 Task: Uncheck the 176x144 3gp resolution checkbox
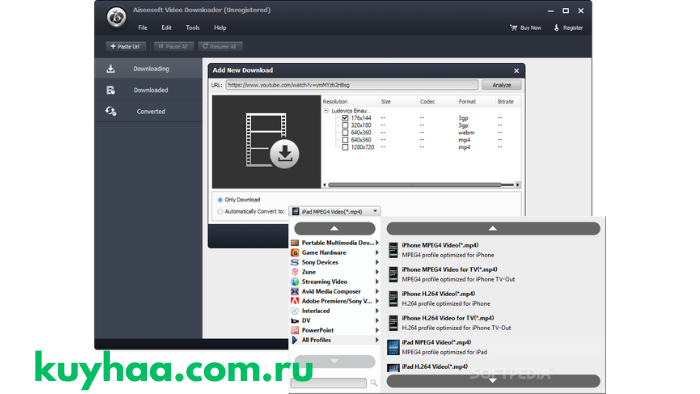pos(345,118)
